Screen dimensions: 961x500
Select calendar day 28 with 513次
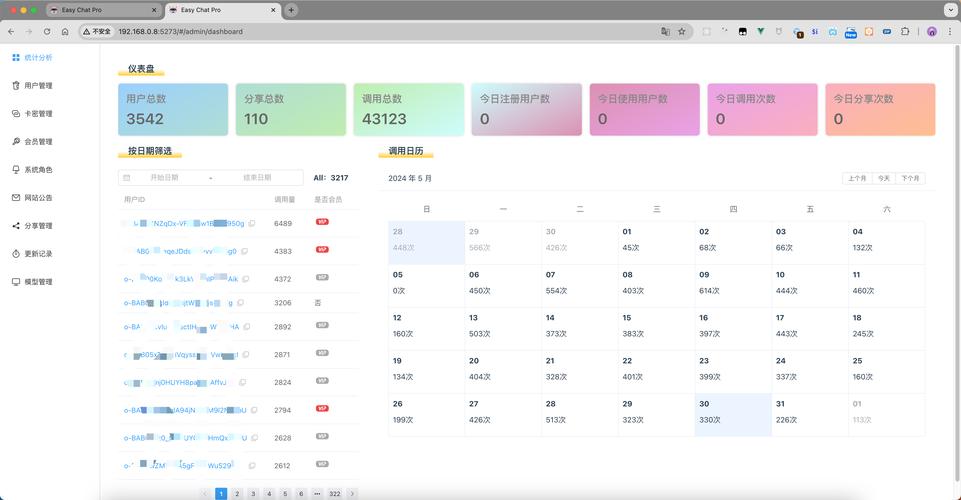[580, 415]
